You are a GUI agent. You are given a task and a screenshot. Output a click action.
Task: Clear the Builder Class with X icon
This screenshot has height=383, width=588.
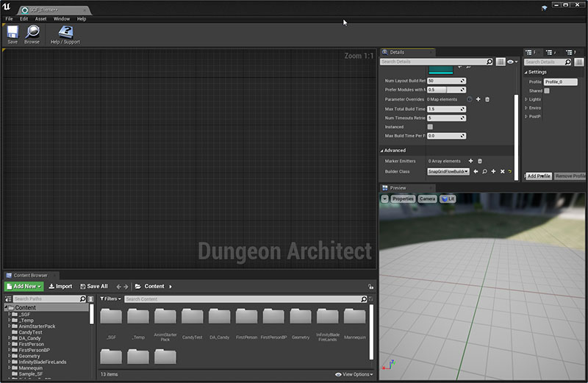503,171
